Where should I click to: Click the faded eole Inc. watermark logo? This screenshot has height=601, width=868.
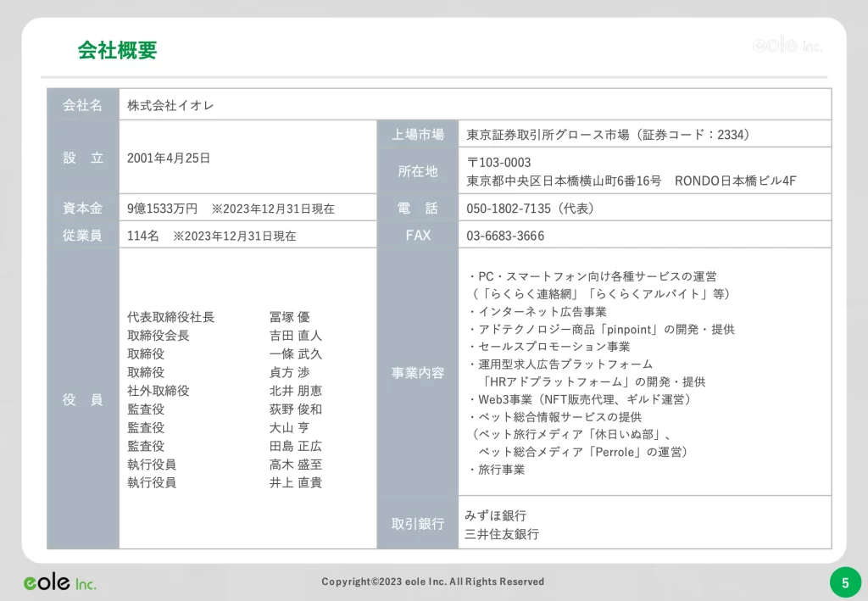[x=787, y=45]
